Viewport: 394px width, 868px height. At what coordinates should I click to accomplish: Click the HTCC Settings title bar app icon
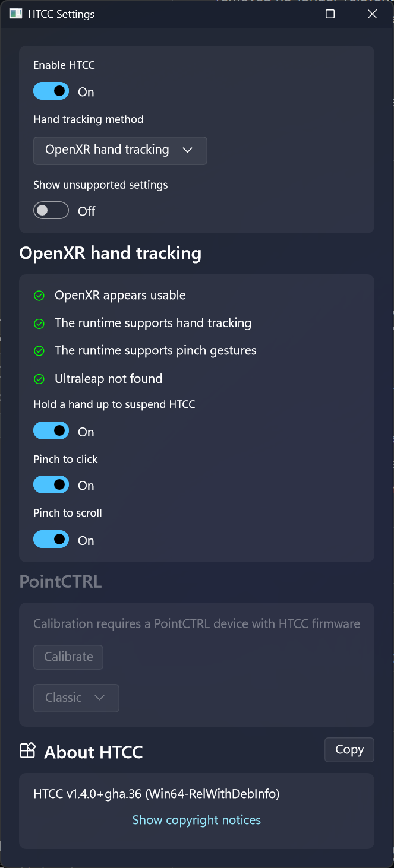16,14
